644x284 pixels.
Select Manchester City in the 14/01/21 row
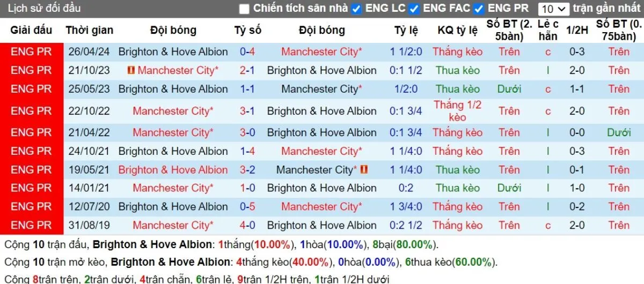point(173,188)
